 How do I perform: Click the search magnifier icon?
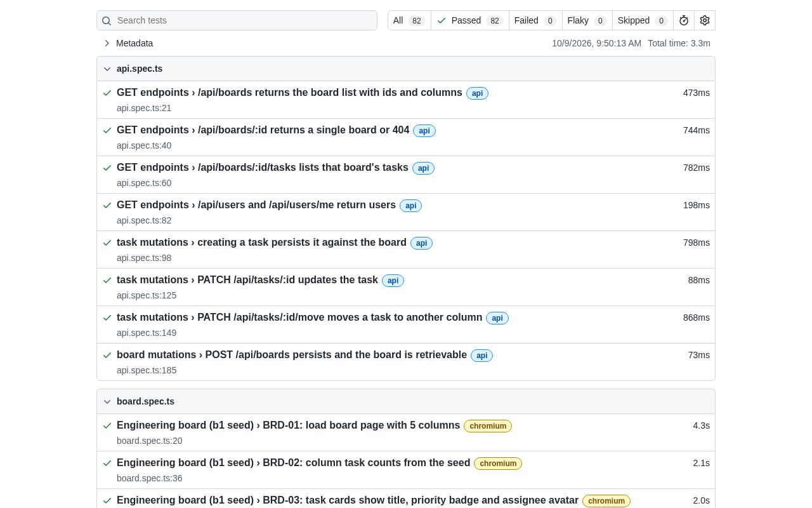107,21
